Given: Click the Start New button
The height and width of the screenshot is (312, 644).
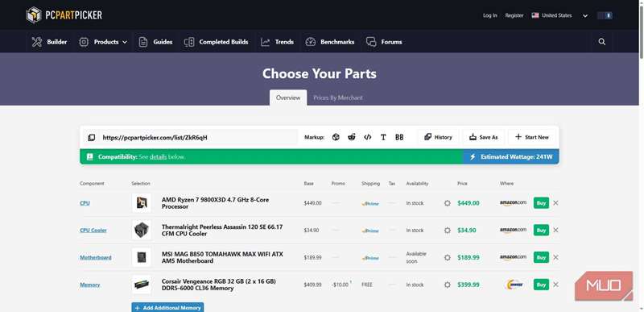Looking at the screenshot, I should (x=531, y=137).
